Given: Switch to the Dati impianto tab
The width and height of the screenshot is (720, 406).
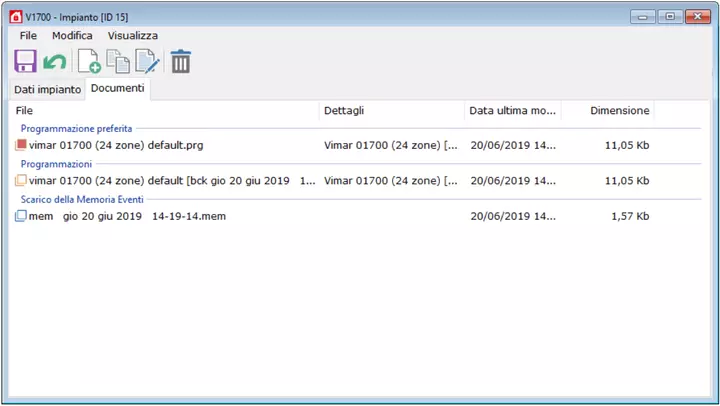Looking at the screenshot, I should point(47,90).
